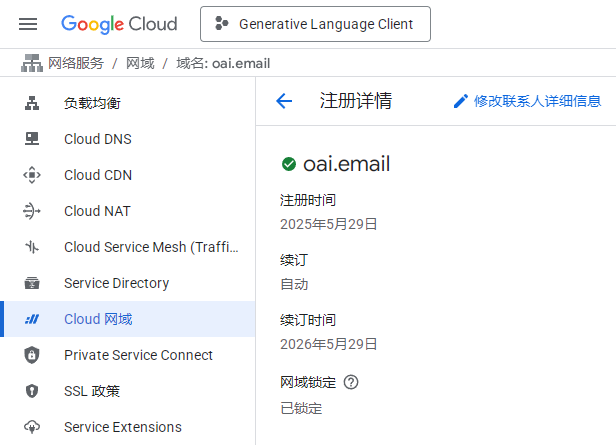Click the back arrow beside 注册详情
Viewport: 616px width, 445px height.
[x=284, y=101]
